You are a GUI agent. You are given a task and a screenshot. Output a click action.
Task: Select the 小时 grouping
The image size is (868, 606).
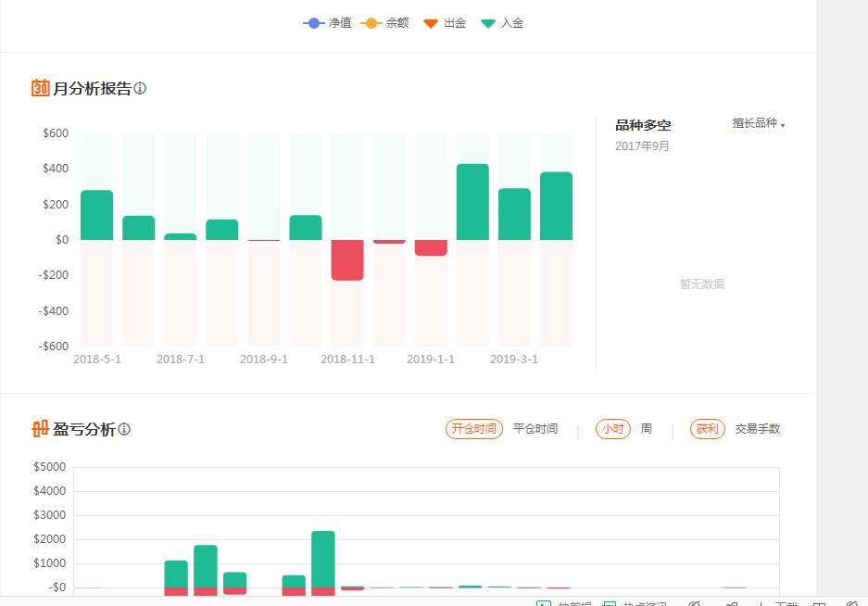tap(613, 429)
